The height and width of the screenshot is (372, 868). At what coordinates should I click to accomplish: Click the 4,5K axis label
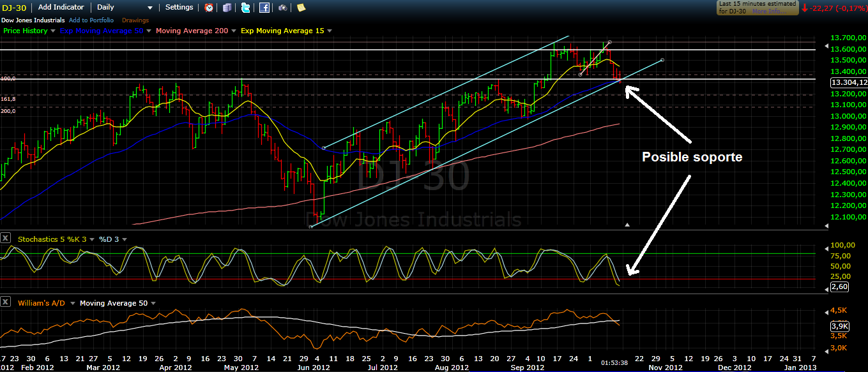pyautogui.click(x=839, y=311)
